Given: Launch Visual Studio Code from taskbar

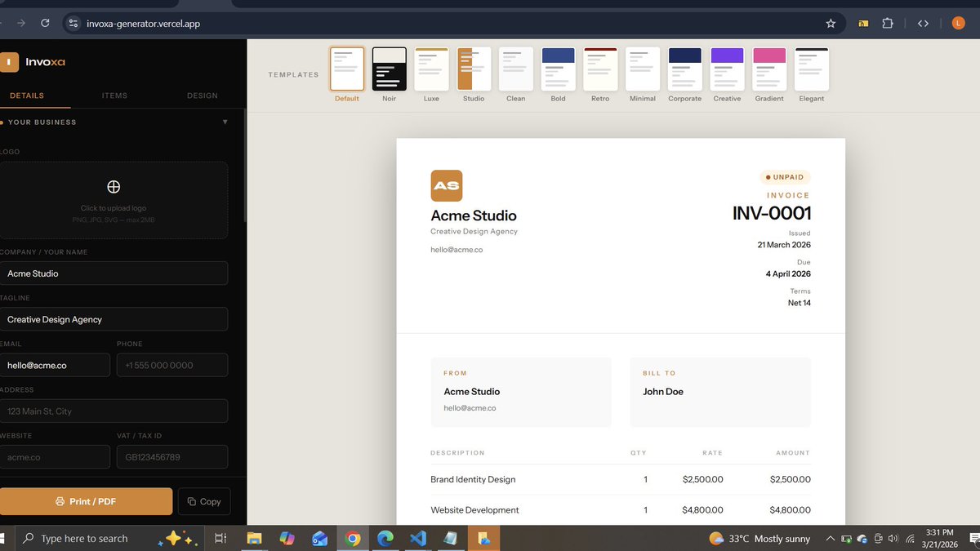Looking at the screenshot, I should 418,538.
